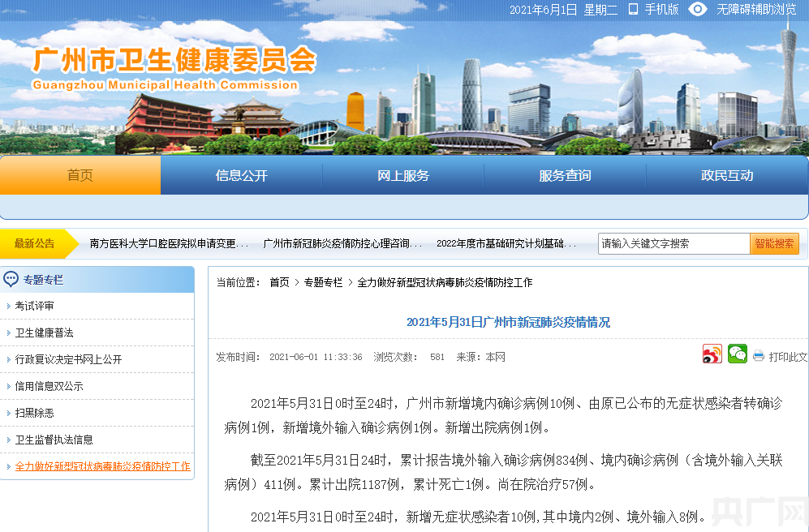Click the WeChat share icon
This screenshot has height=532, width=809.
click(x=737, y=354)
